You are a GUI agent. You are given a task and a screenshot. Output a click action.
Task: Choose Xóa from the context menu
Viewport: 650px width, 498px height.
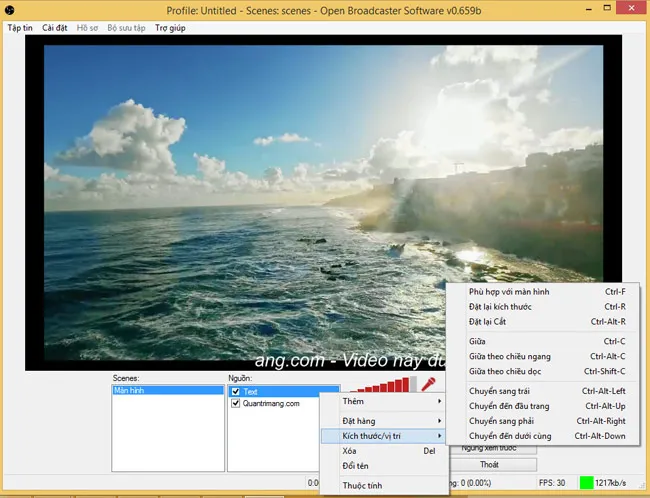coord(350,451)
